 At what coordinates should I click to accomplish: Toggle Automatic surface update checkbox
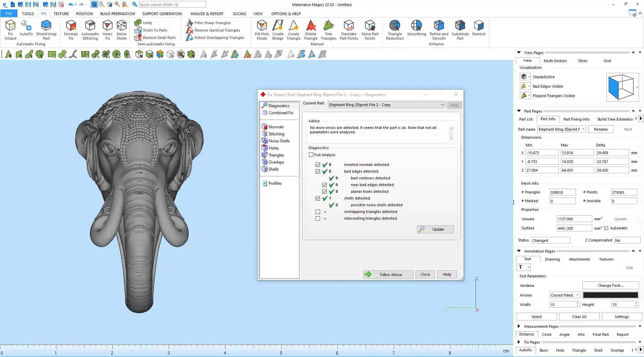(606, 228)
